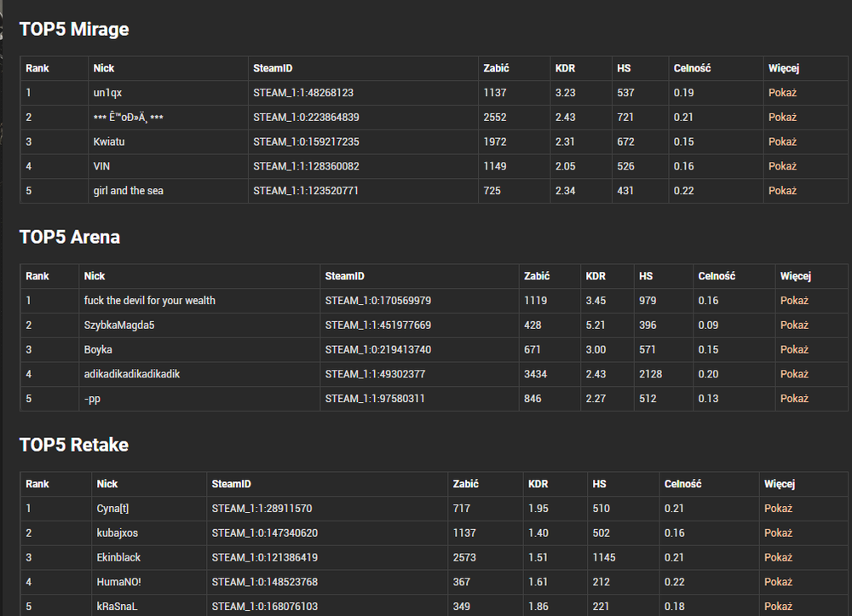
Task: Open Pokaż link for un1qx
Action: pos(782,93)
